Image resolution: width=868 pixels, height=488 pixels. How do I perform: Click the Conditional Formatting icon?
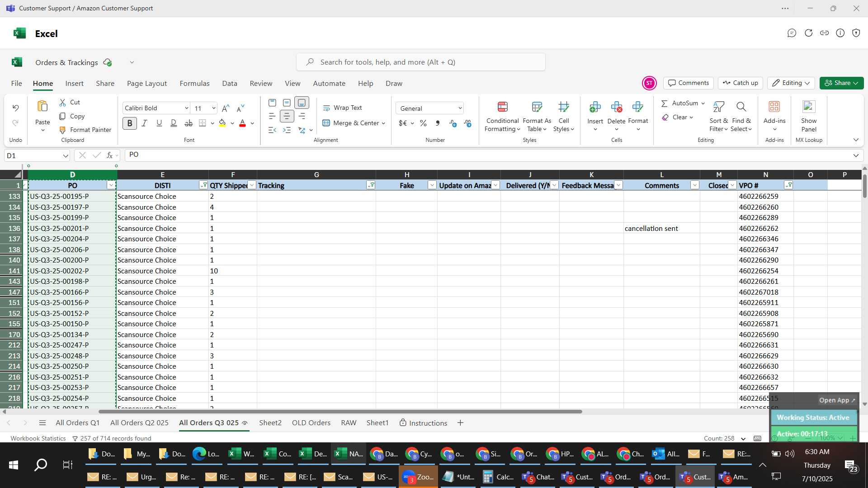[502, 107]
